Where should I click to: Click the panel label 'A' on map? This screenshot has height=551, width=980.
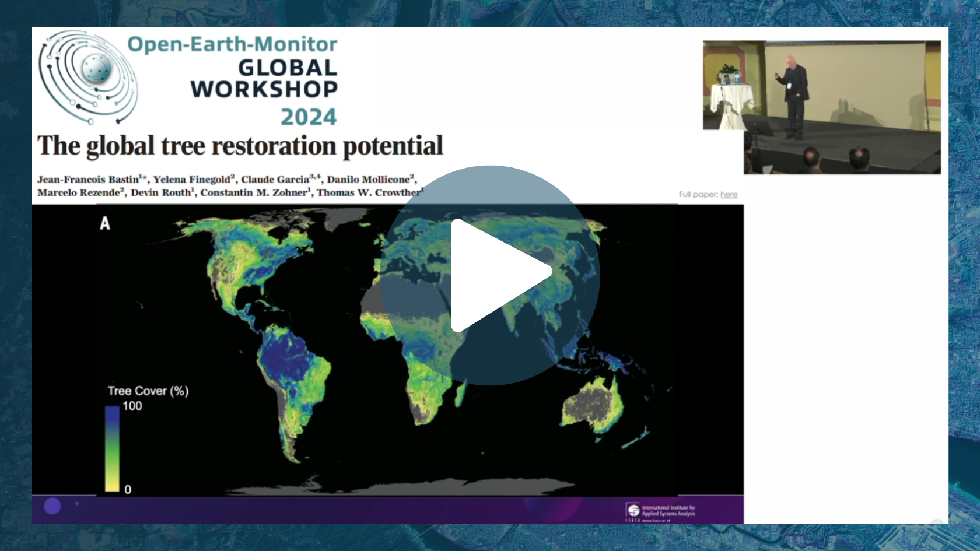[105, 223]
